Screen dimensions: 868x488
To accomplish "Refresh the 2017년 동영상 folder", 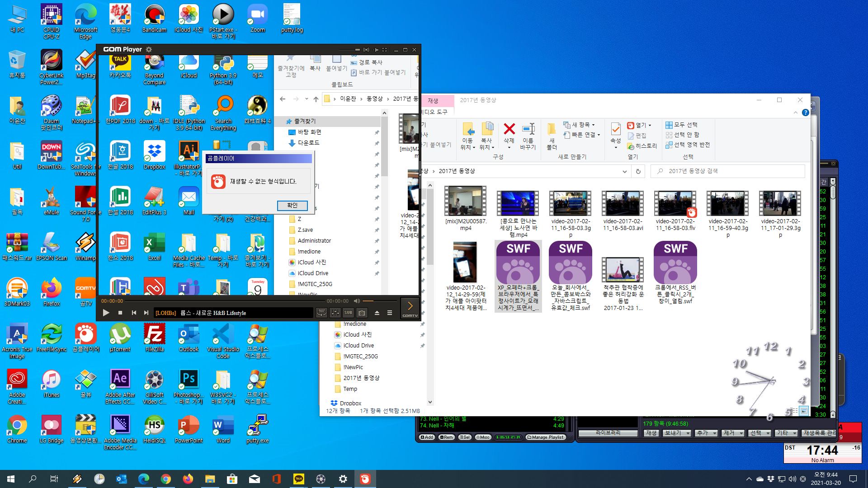I will click(x=638, y=171).
